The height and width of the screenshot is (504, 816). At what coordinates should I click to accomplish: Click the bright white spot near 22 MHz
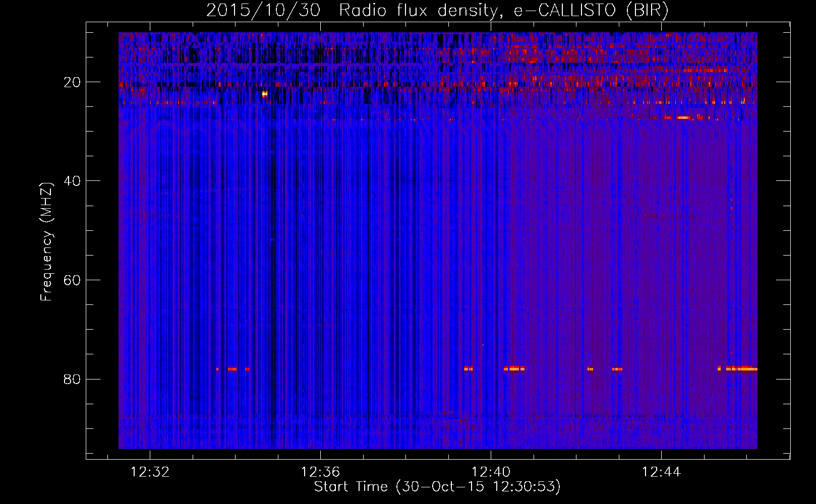(x=264, y=94)
